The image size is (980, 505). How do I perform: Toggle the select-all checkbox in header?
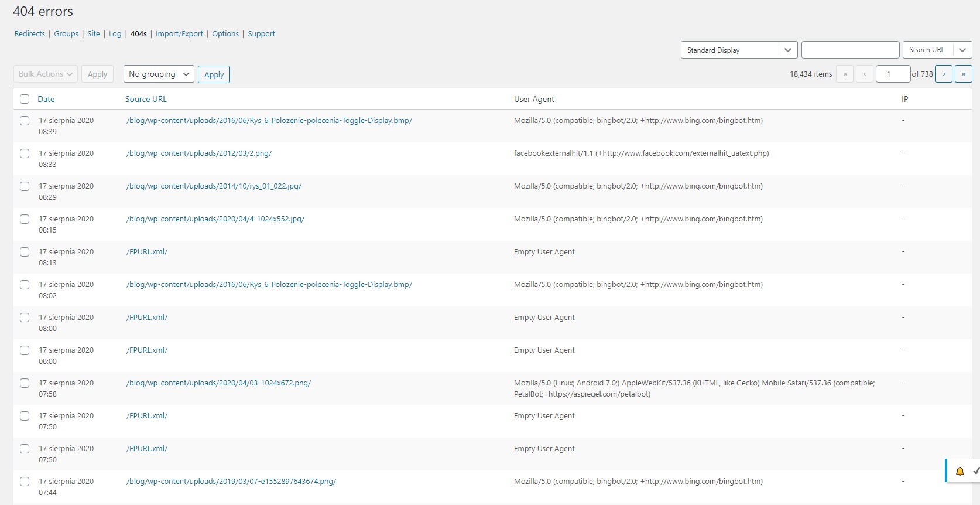point(25,99)
